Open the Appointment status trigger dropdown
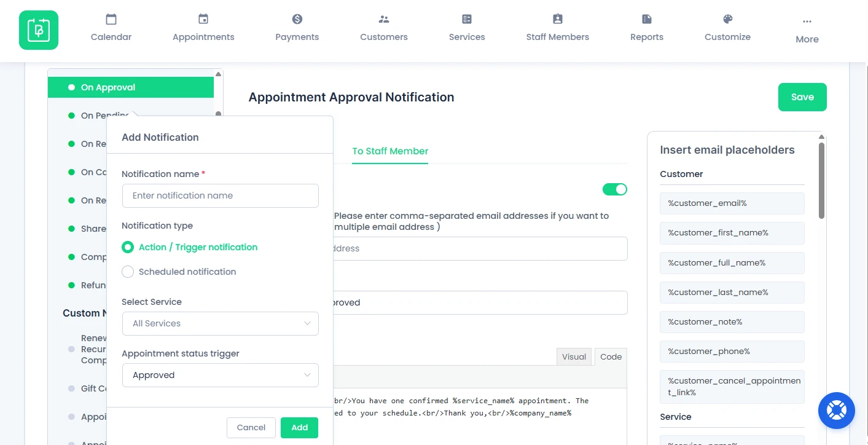This screenshot has width=868, height=445. point(221,375)
